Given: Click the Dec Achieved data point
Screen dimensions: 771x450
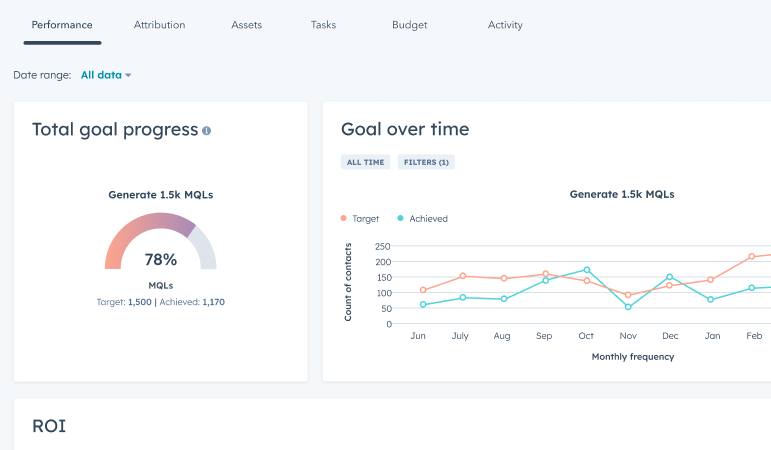Looking at the screenshot, I should coord(670,277).
